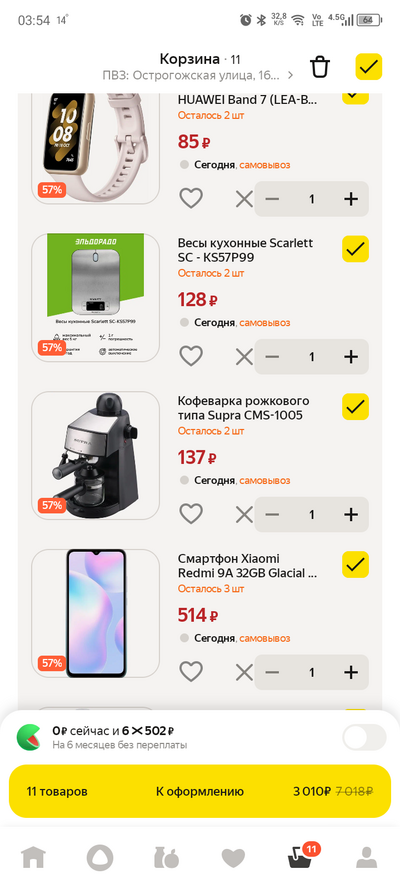Open cart tab with 11 badge
This screenshot has width=400, height=889.
[x=301, y=856]
